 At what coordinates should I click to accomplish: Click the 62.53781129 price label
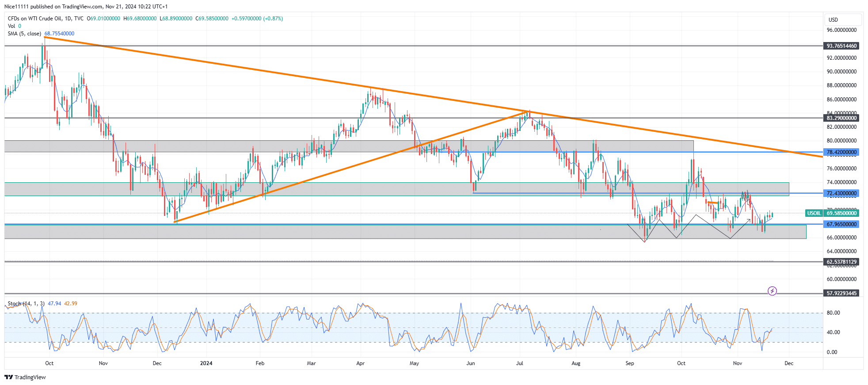[x=841, y=262]
